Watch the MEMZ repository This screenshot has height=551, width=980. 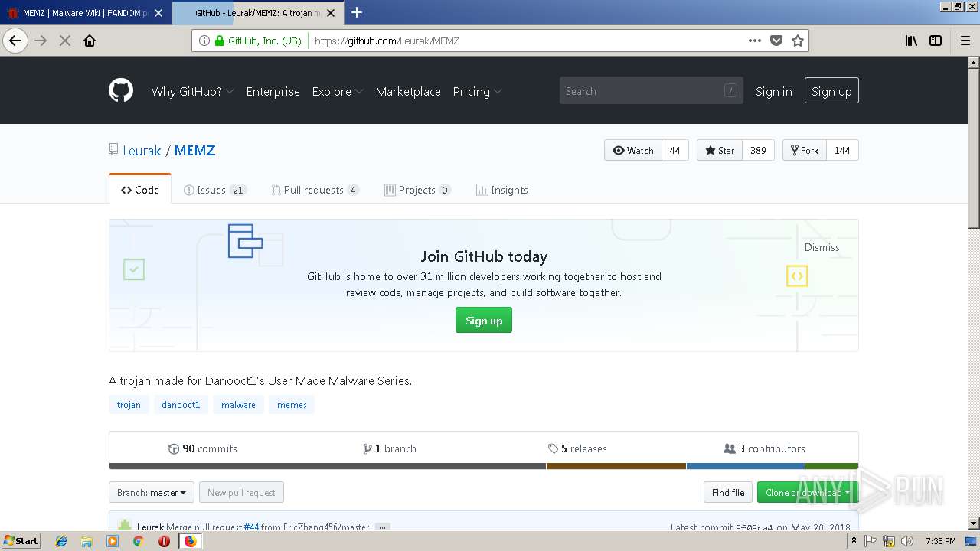(633, 150)
